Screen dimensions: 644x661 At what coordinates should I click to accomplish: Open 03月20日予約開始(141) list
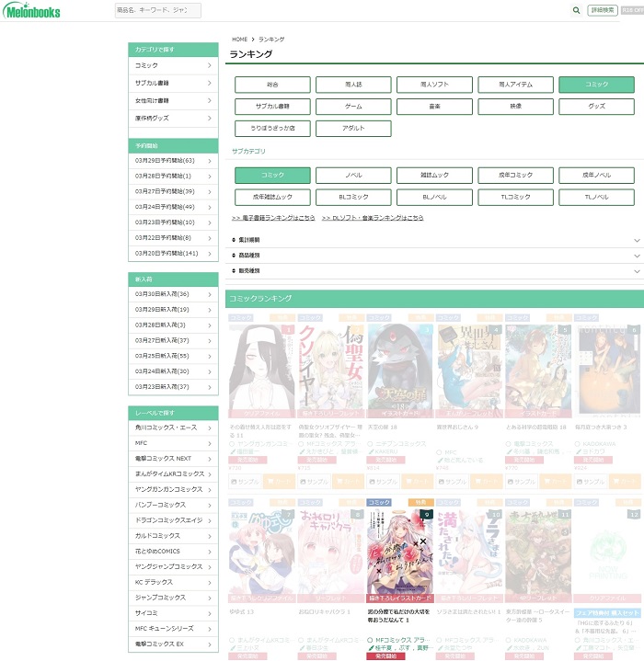click(173, 254)
